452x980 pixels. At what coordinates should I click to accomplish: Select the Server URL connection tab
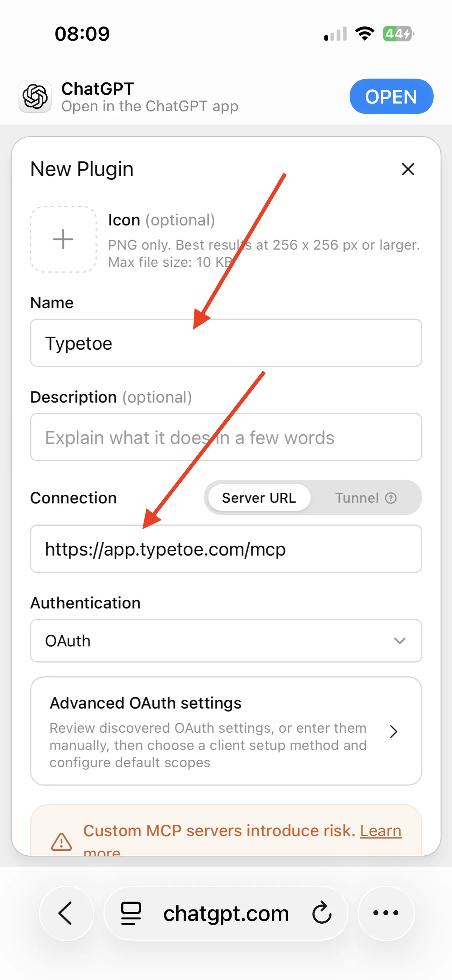(x=259, y=498)
